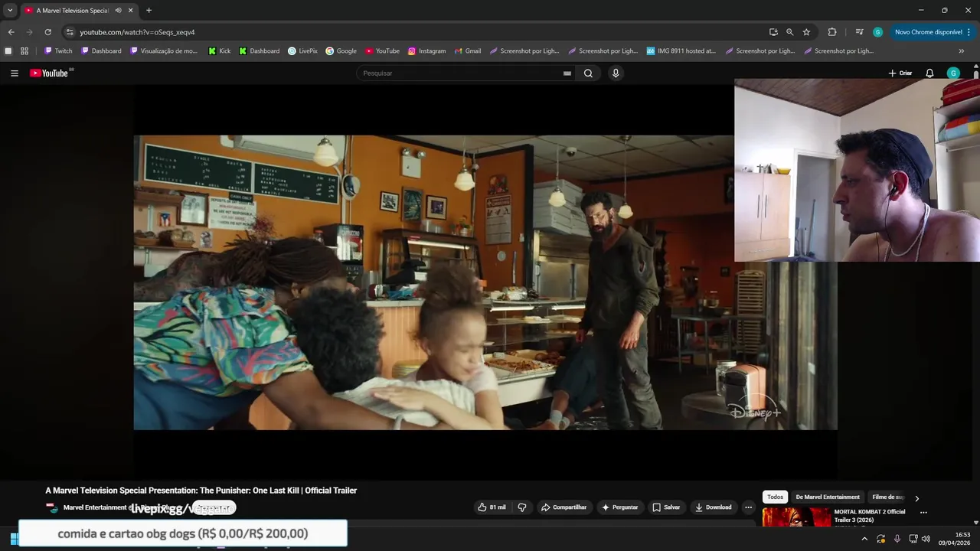Open zoom indicator in address bar

tap(789, 32)
